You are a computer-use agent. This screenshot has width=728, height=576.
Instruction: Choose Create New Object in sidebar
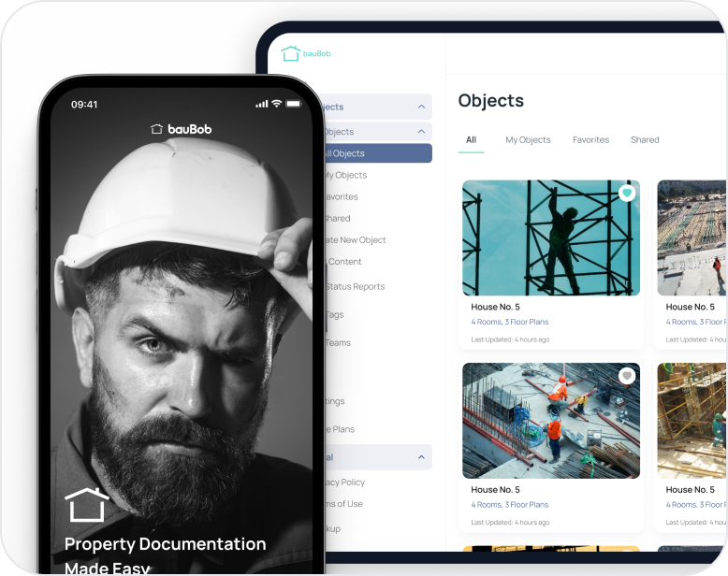pos(356,239)
